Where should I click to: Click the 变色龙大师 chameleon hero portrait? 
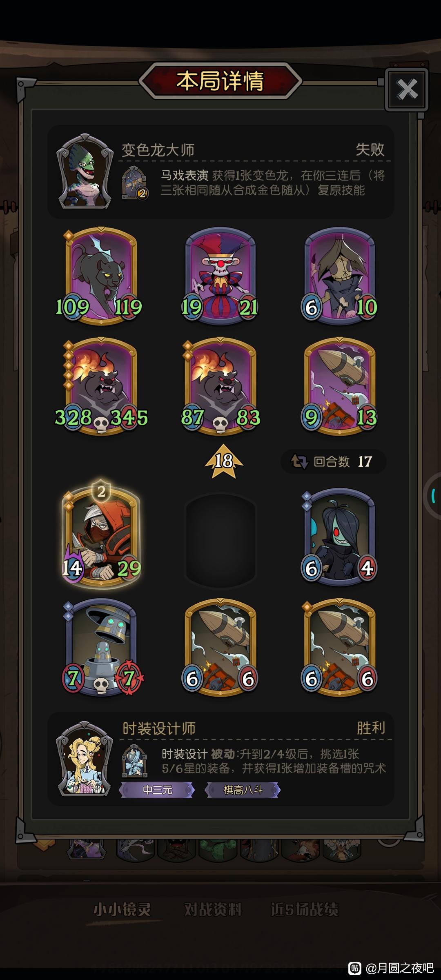click(85, 171)
